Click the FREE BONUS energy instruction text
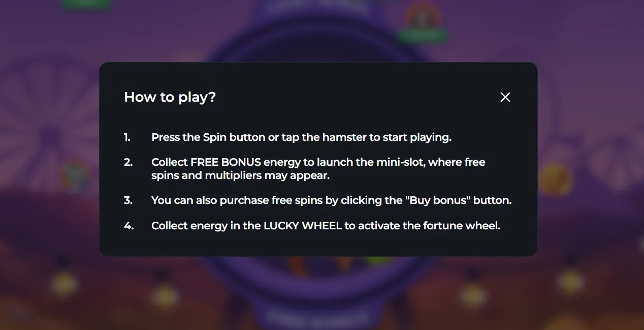Image resolution: width=644 pixels, height=330 pixels. (318, 168)
